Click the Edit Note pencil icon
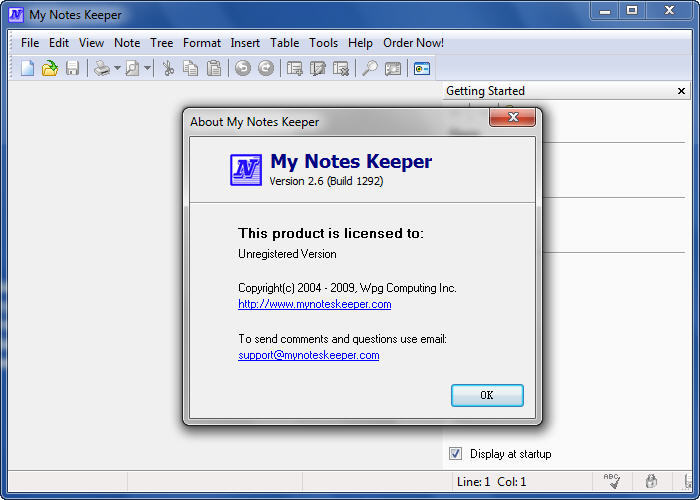Viewport: 700px width, 500px height. 318,68
